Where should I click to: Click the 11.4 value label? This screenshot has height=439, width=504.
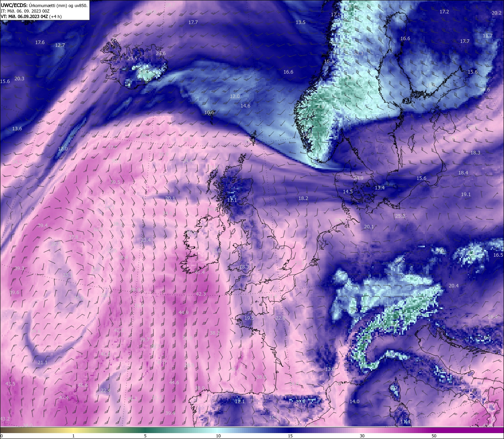(x=405, y=422)
